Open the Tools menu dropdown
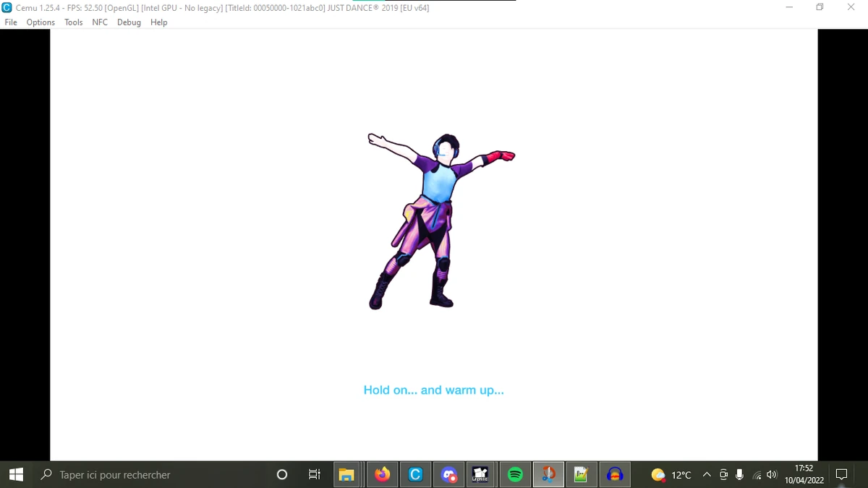This screenshot has height=488, width=868. click(x=73, y=22)
